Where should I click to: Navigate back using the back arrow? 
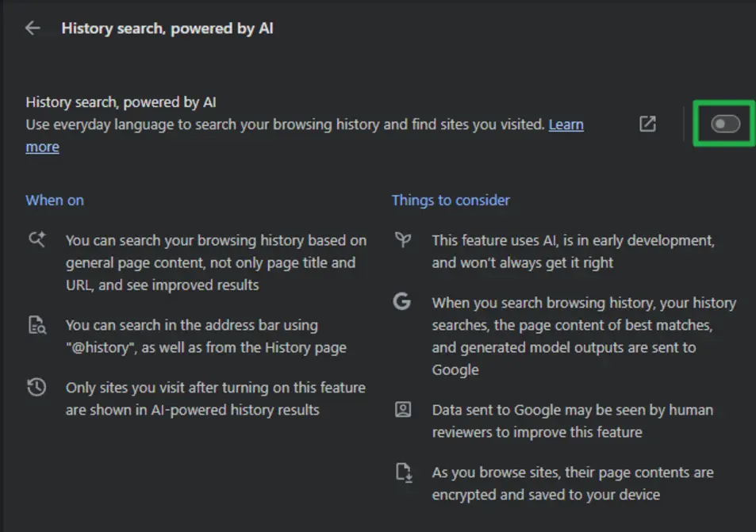tap(31, 28)
